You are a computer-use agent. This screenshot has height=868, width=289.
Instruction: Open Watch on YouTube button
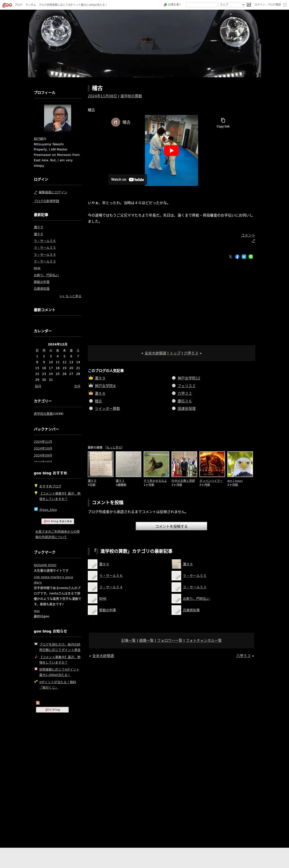[x=128, y=180]
